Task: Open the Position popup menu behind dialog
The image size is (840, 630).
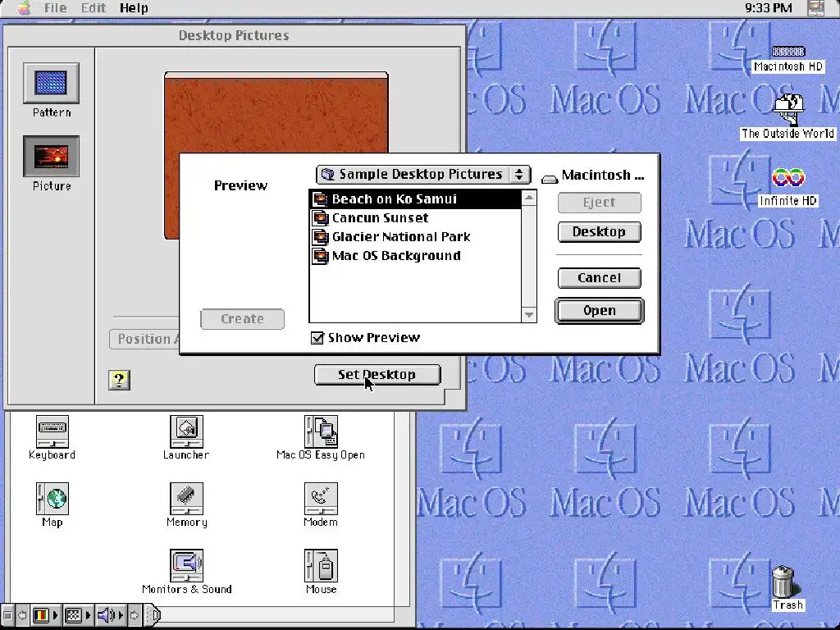Action: 144,339
